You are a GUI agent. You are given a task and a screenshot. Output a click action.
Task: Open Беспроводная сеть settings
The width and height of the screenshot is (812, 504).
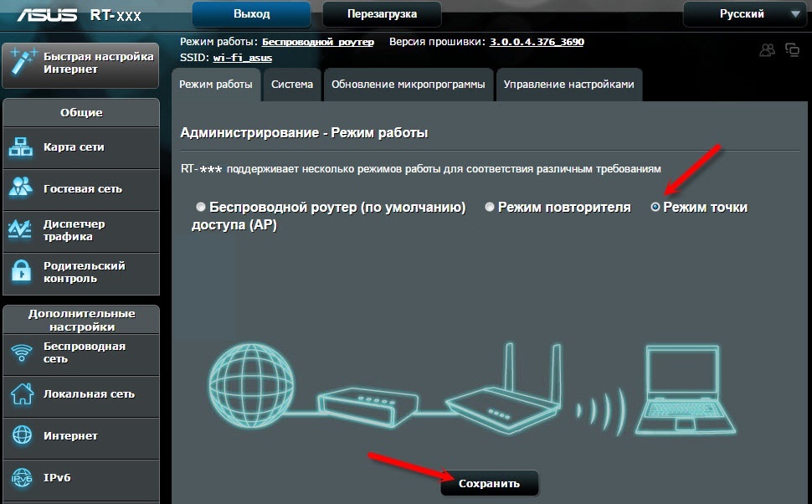click(81, 354)
